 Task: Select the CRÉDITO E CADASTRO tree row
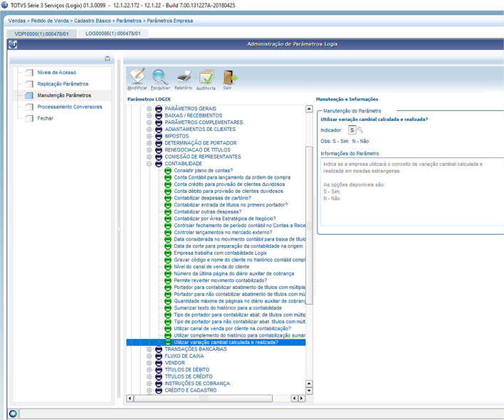point(191,390)
